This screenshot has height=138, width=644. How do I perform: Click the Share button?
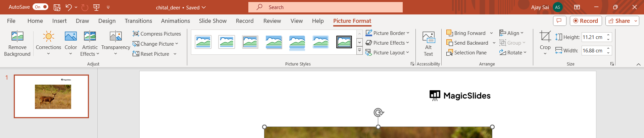pos(620,21)
